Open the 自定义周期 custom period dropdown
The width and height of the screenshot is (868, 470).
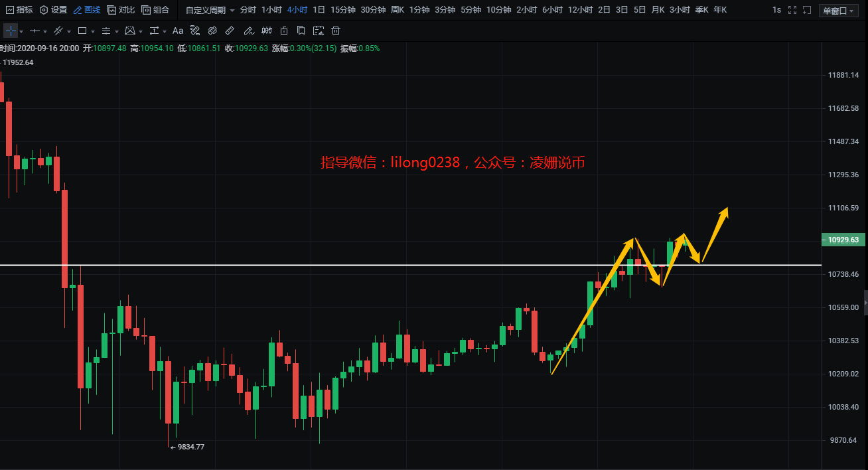pos(210,10)
